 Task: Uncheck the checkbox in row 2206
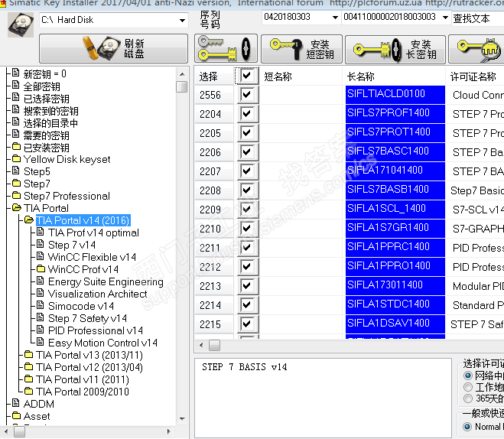pos(246,151)
